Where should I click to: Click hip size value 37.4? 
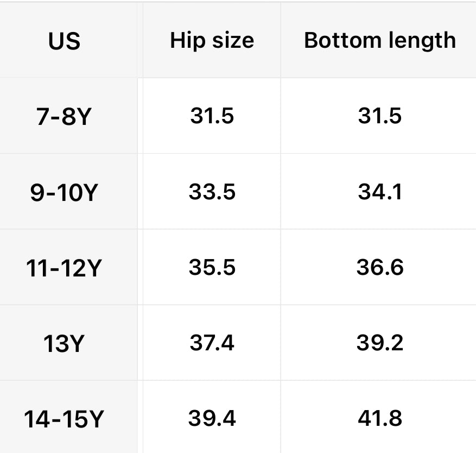[212, 343]
